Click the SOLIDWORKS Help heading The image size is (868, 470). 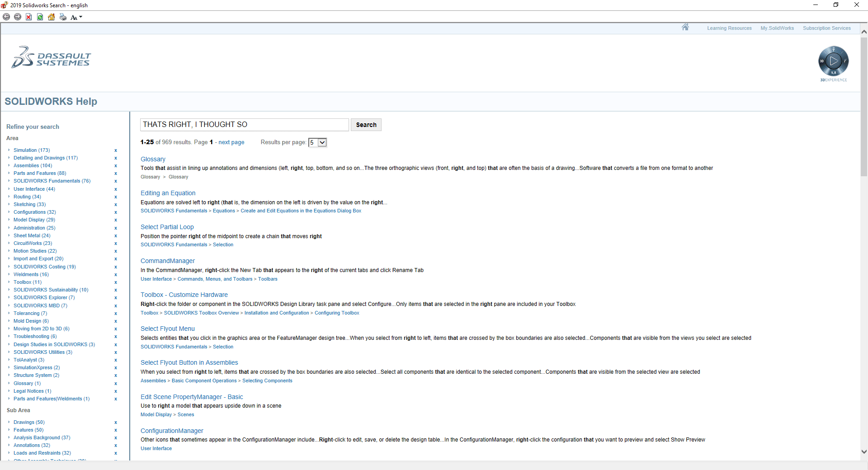pos(51,101)
